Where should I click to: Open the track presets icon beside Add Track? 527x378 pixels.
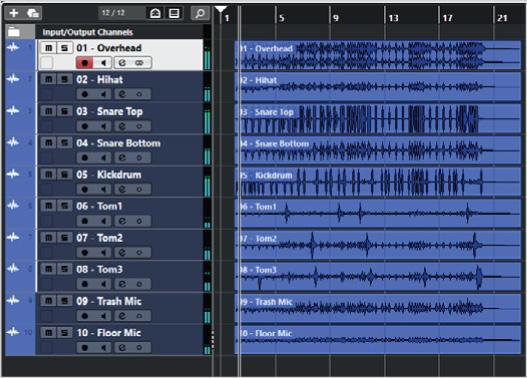click(33, 13)
